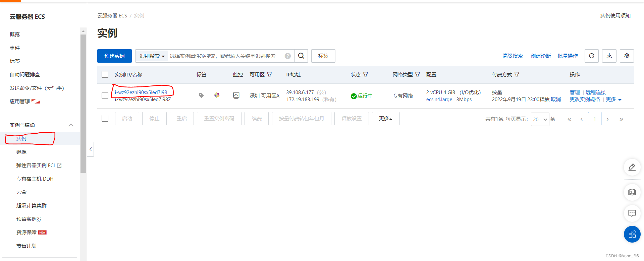Click the colorful diagnostics icon in instance row
Image resolution: width=644 pixels, height=261 pixels.
coord(217,95)
